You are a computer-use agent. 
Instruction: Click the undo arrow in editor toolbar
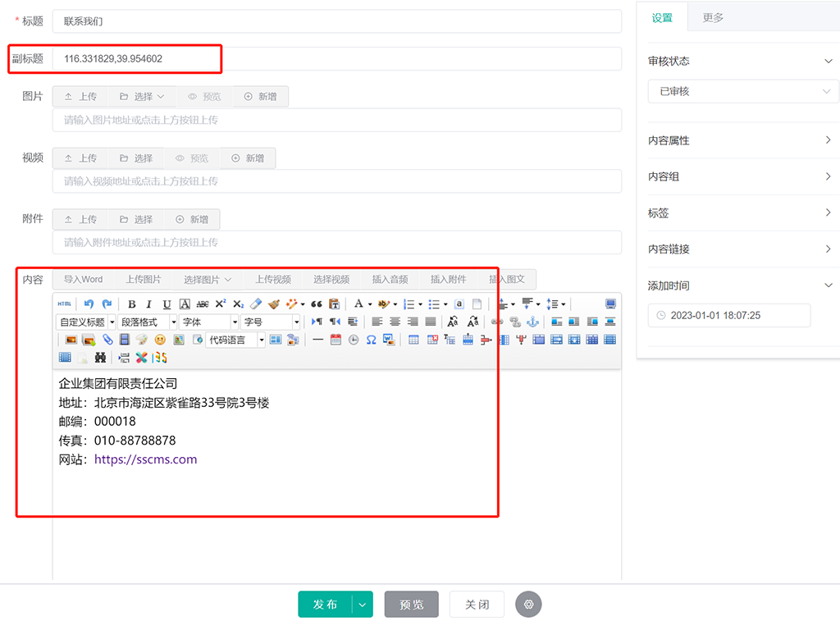[x=89, y=304]
